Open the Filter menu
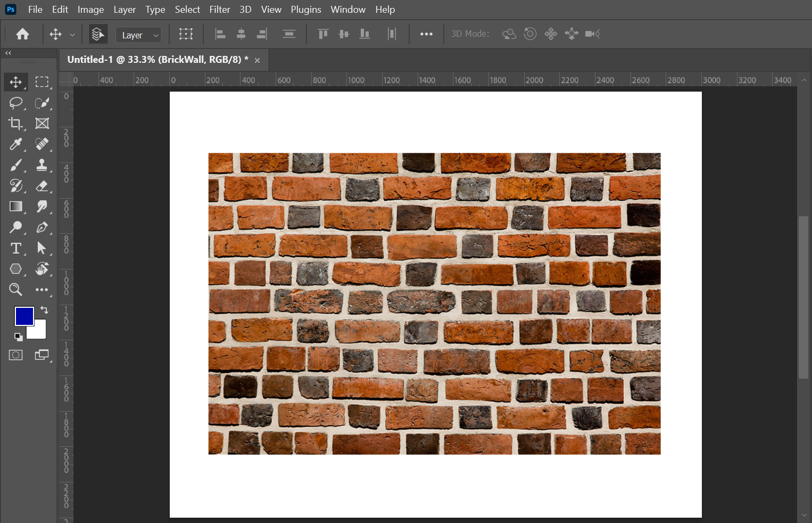812x523 pixels. [x=219, y=10]
